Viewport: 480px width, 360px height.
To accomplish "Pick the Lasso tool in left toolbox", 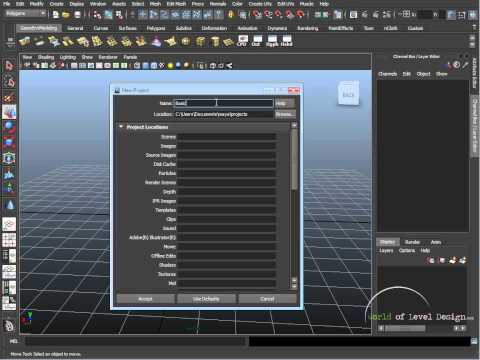I will 9,81.
